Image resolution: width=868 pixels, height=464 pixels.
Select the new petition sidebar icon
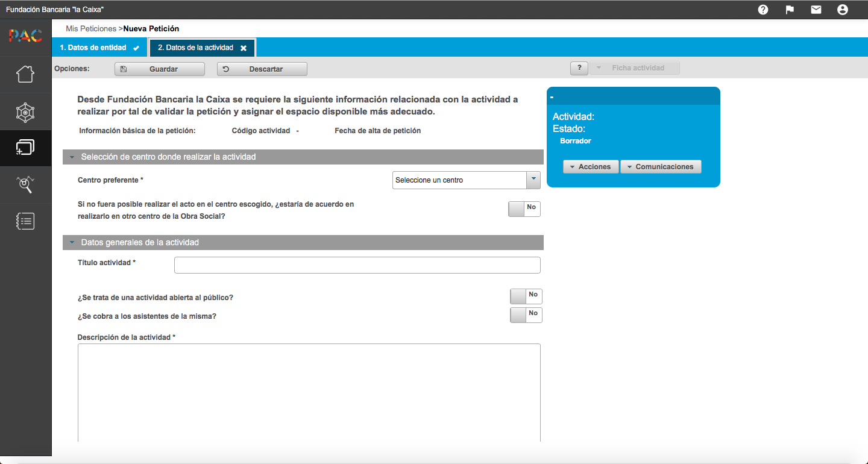point(25,148)
